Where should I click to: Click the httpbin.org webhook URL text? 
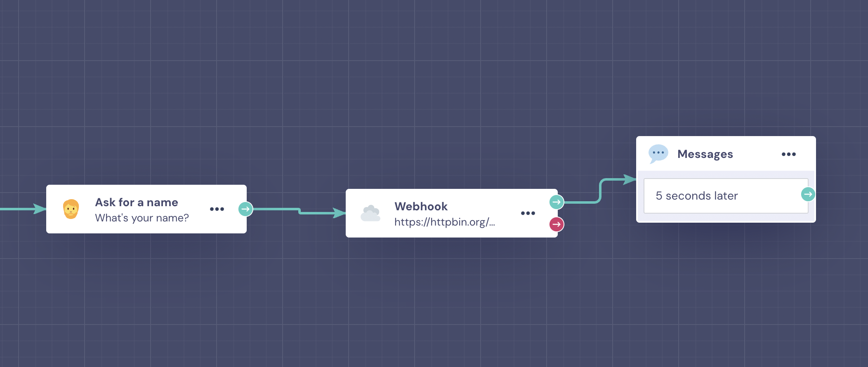pyautogui.click(x=444, y=222)
